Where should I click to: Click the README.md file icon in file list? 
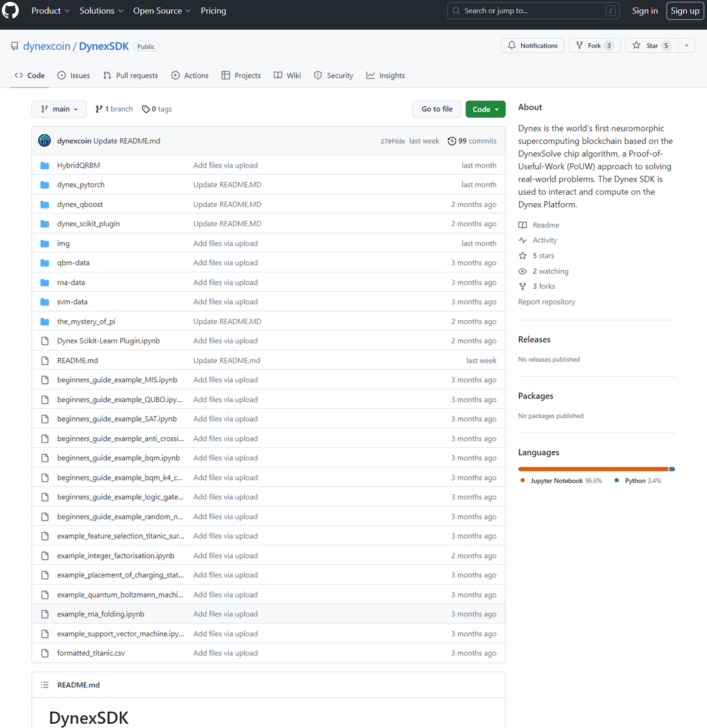[44, 360]
